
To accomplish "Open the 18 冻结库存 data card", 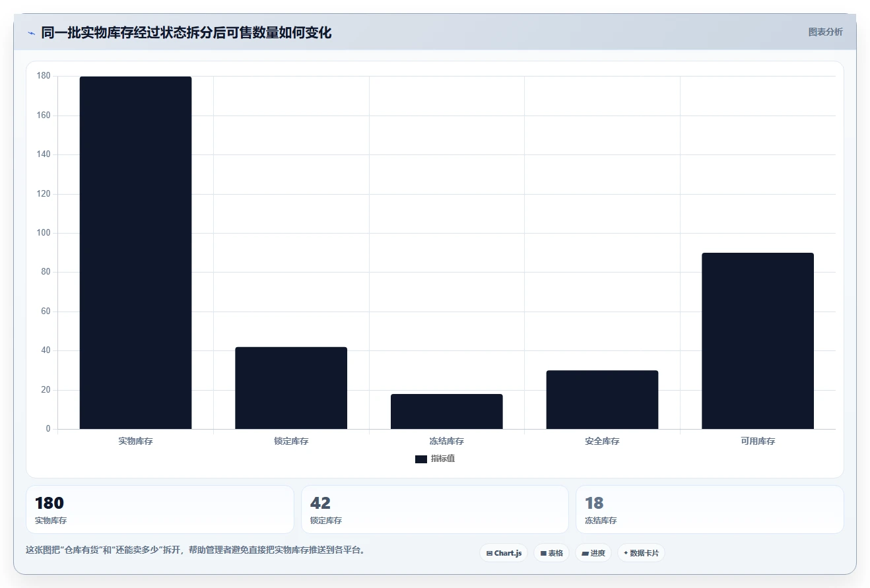I will [710, 509].
